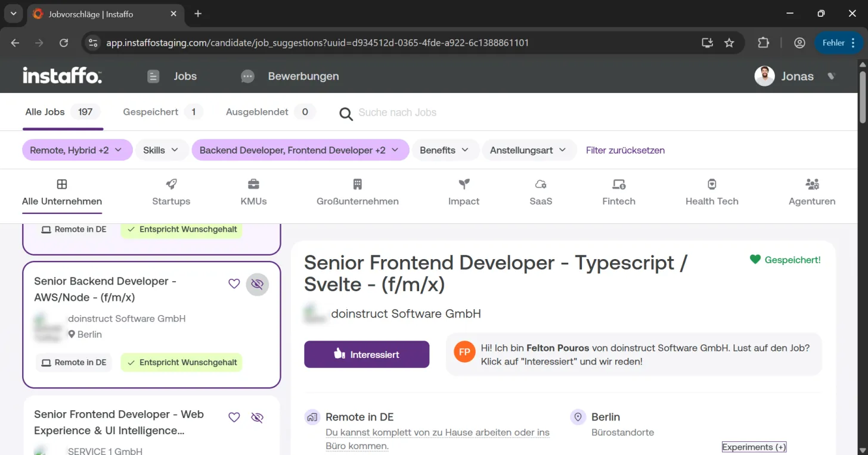Select the Impact seedling category

tap(464, 192)
